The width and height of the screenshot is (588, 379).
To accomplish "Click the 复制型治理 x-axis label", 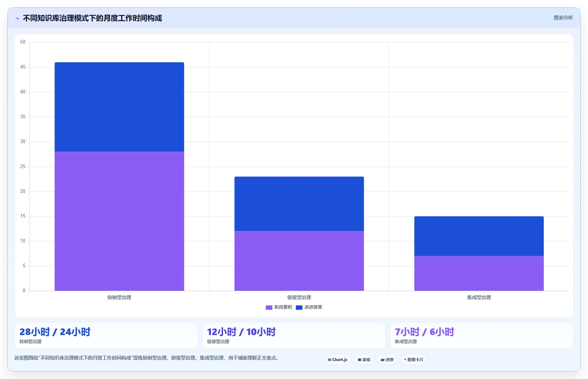I will pyautogui.click(x=119, y=297).
